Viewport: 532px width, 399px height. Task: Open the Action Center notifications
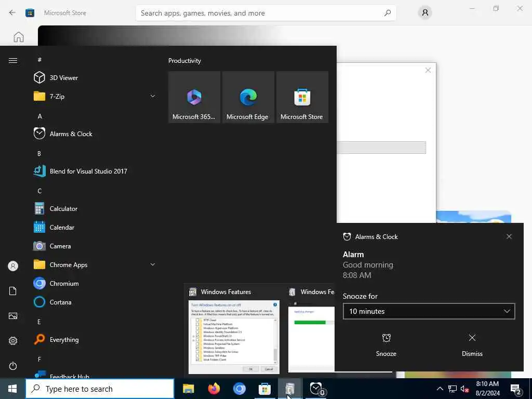515,389
